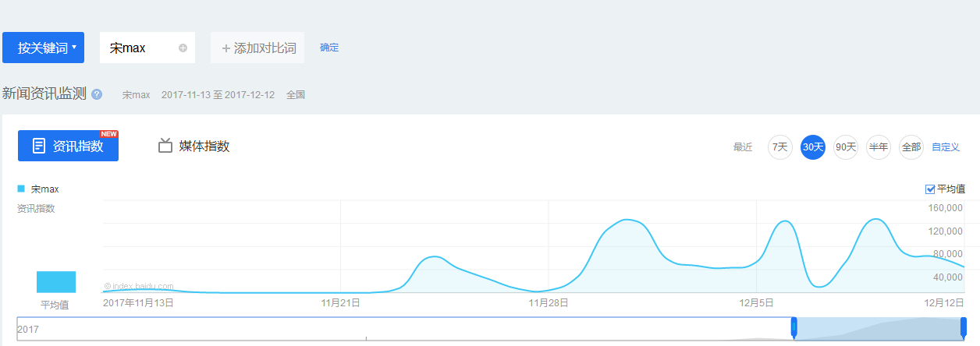Click the 确定 link
Image resolution: width=980 pixels, height=346 pixels.
click(x=329, y=48)
